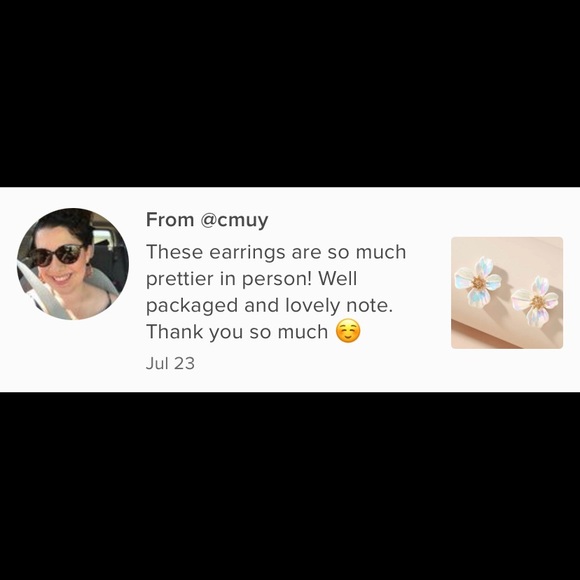580x580 pixels.
Task: Click the word From in header
Action: click(170, 219)
